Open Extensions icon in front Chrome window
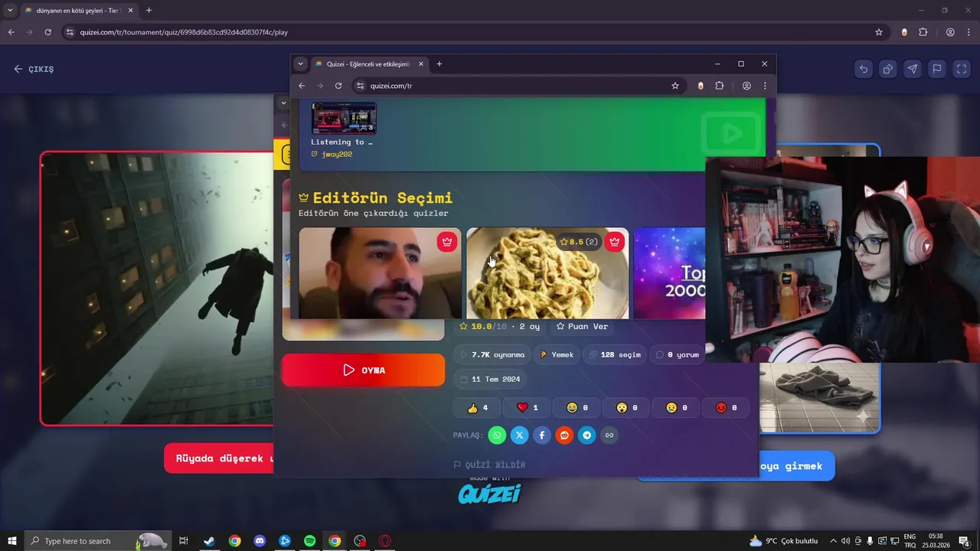This screenshot has width=980, height=551. tap(720, 86)
